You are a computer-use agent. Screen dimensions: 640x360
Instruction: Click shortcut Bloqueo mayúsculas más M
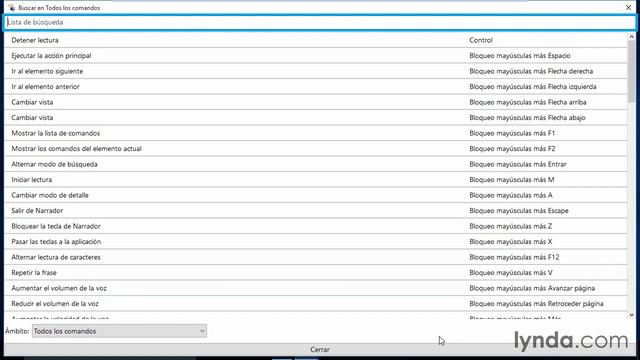click(511, 180)
